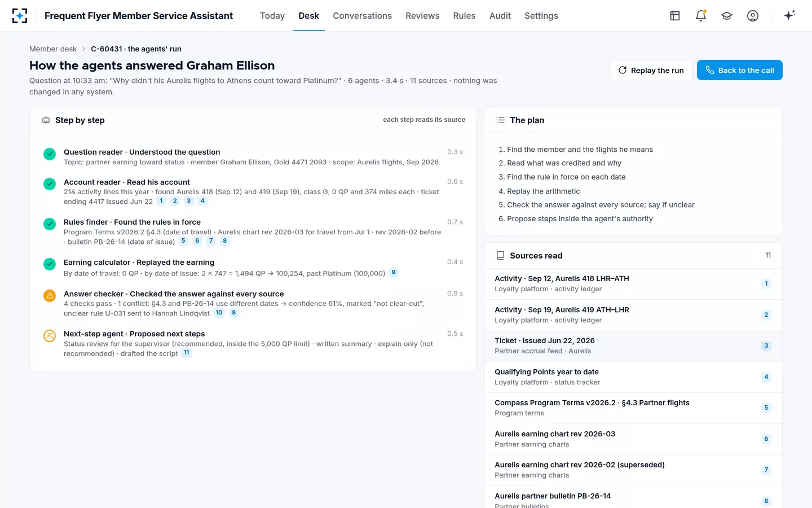
Task: Open source badge 10 in Answer checker step
Action: point(219,313)
